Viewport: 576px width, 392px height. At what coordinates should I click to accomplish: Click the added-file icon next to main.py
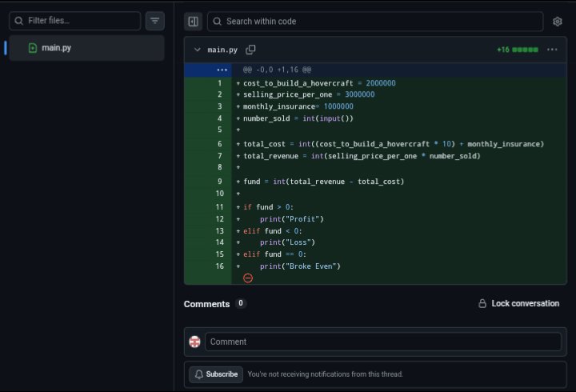tap(33, 48)
